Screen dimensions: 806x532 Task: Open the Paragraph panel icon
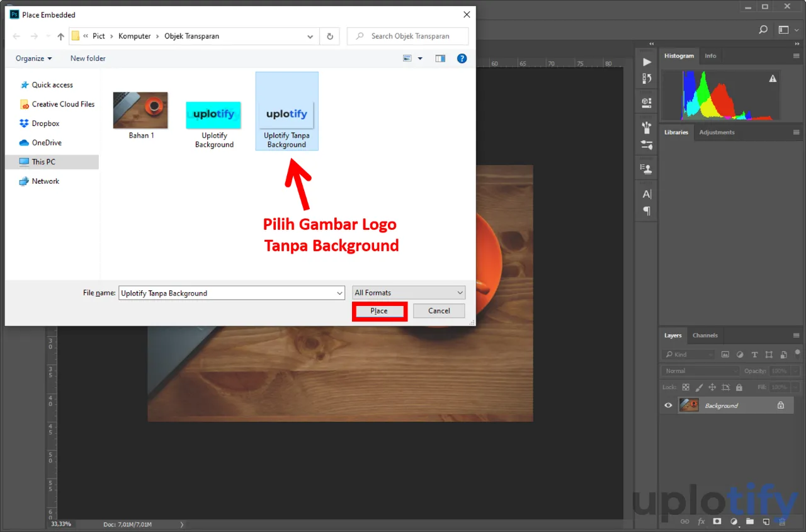[x=647, y=211]
